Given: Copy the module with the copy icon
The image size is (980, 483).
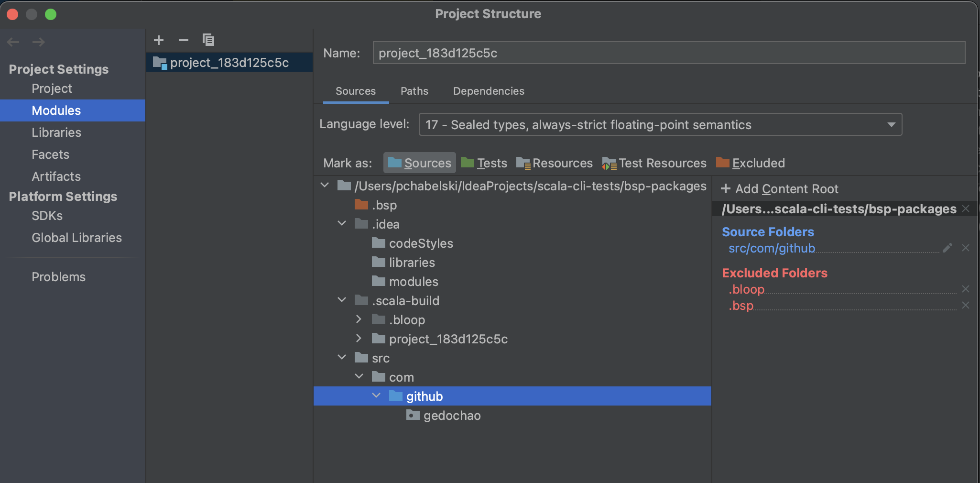Looking at the screenshot, I should click(x=208, y=40).
